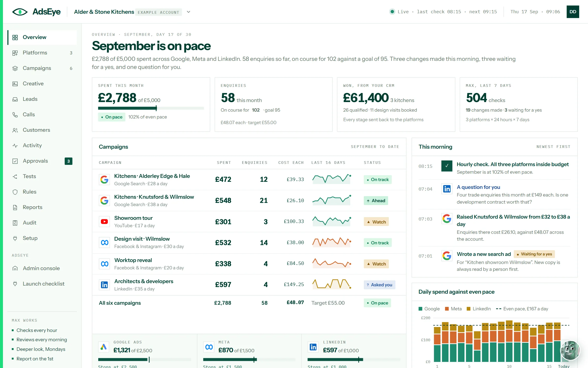Image resolution: width=588 pixels, height=368 pixels.
Task: Open the DD user profile menu
Action: coord(573,12)
